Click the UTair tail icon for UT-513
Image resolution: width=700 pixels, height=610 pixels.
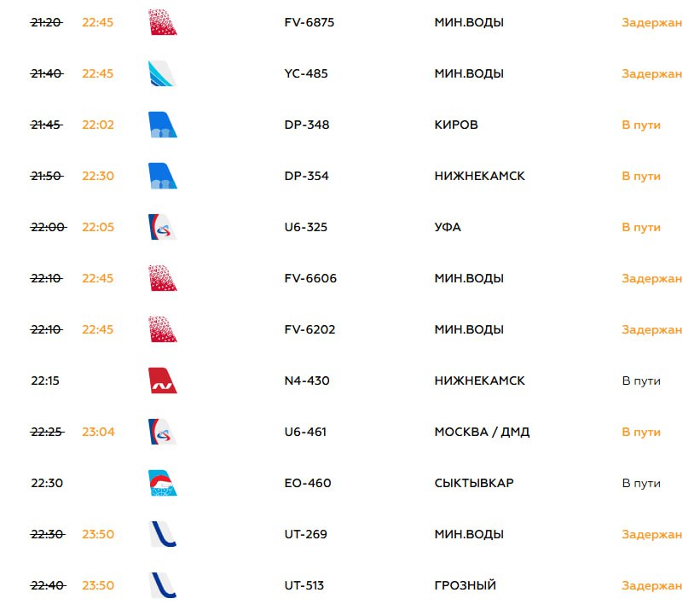[x=163, y=585]
